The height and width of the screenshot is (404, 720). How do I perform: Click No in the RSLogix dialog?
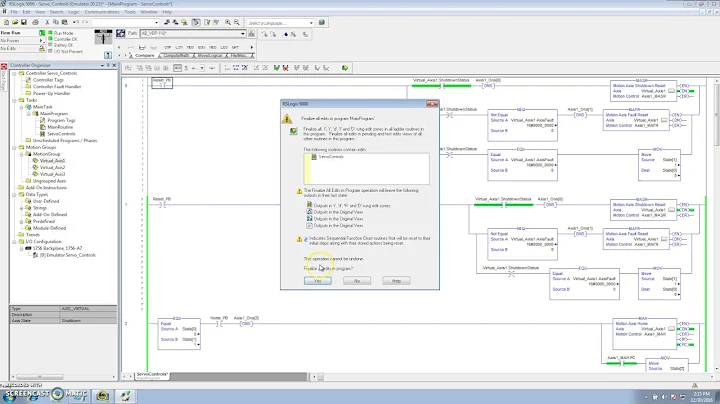point(357,281)
